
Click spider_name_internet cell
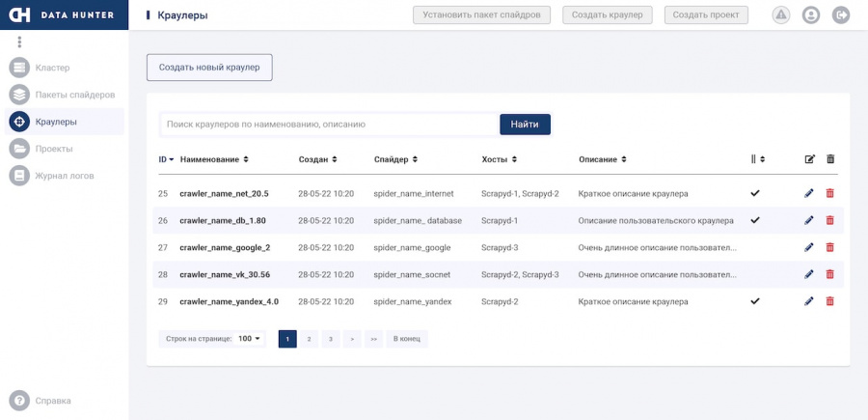[x=414, y=193]
